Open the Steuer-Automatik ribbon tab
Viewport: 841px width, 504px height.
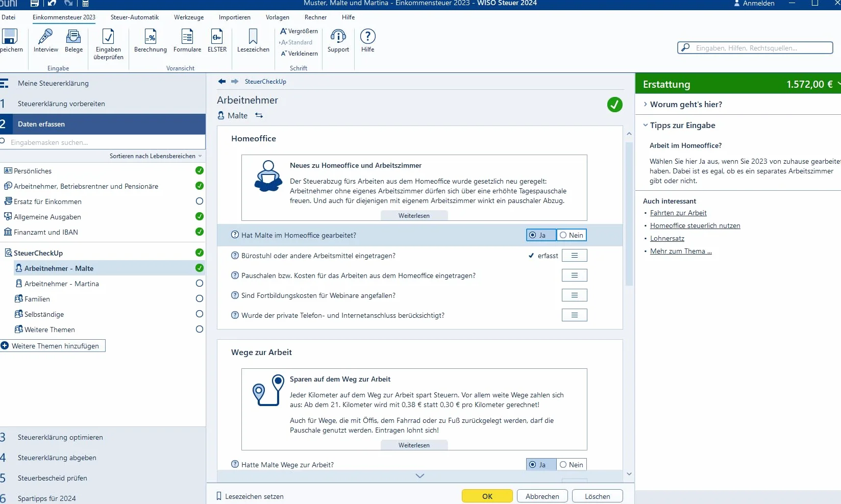135,17
